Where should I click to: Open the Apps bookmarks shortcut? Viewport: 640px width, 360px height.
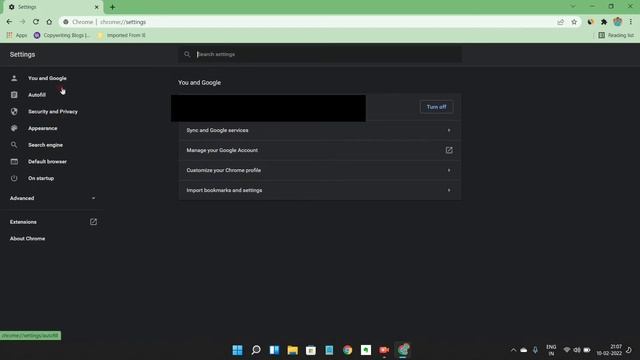point(17,36)
